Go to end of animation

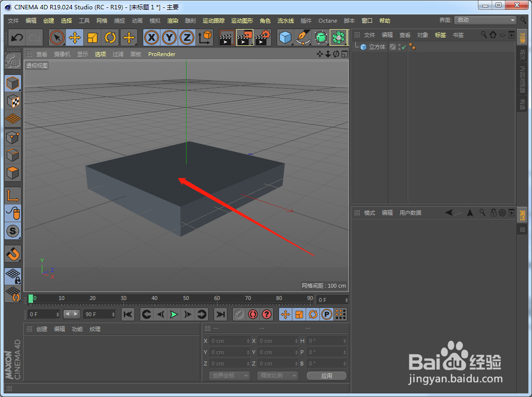tap(220, 314)
